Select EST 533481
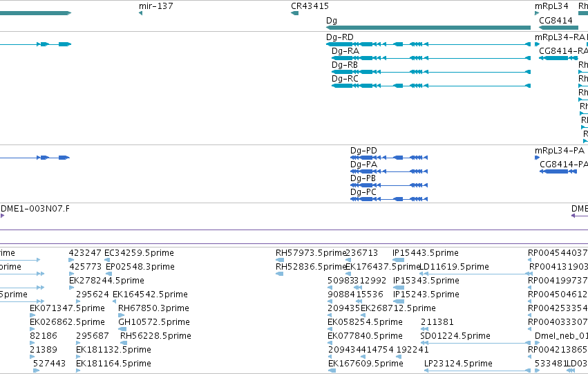Image resolution: width=588 pixels, height=374 pixels. [x=551, y=364]
